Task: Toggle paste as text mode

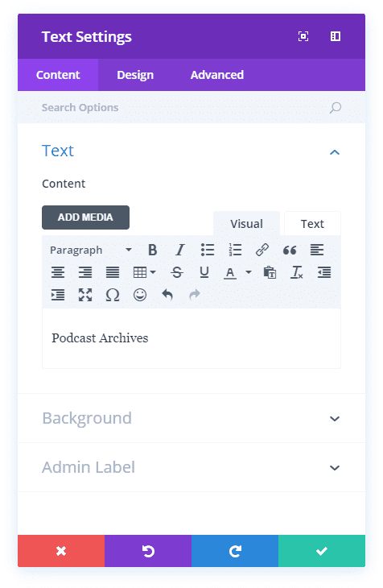Action: pos(270,272)
